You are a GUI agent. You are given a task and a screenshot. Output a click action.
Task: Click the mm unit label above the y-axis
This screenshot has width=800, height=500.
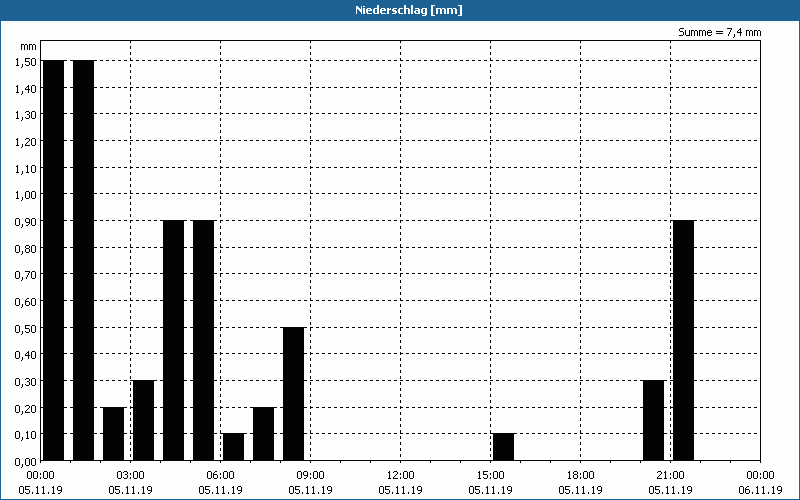pos(29,46)
